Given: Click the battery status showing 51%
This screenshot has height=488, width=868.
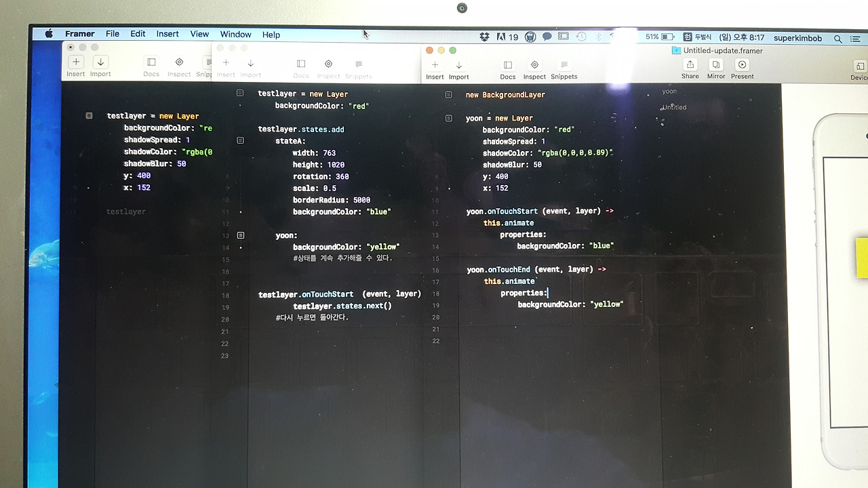Looking at the screenshot, I should point(660,37).
